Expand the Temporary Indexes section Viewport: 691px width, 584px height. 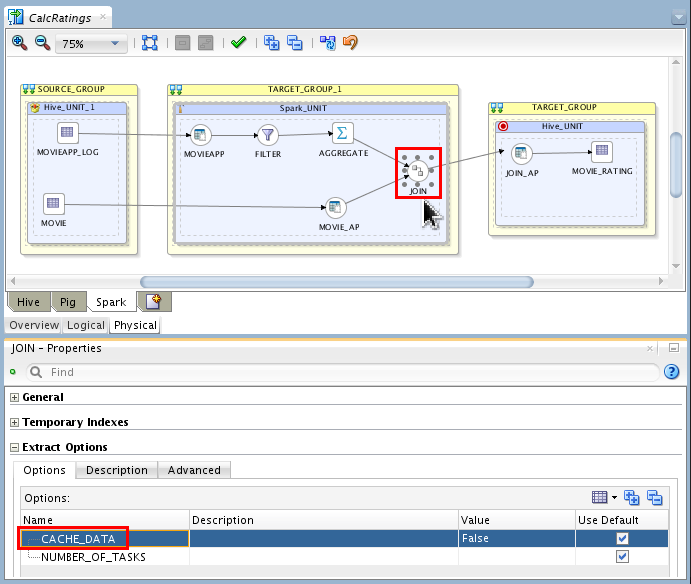pos(14,423)
